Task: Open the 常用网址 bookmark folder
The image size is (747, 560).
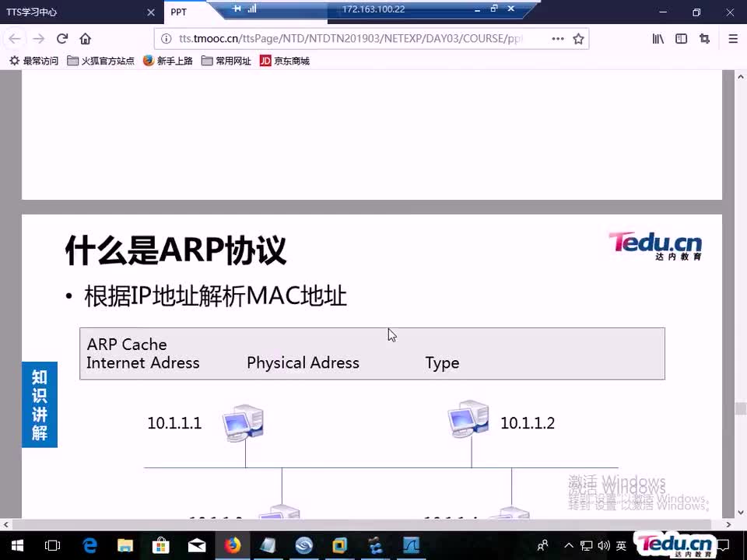Action: [226, 61]
